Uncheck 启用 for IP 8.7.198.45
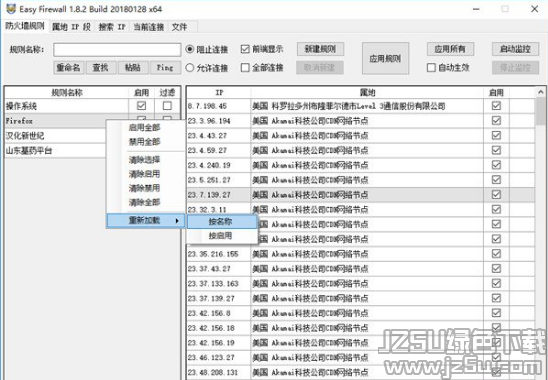This screenshot has width=548, height=380. point(496,105)
